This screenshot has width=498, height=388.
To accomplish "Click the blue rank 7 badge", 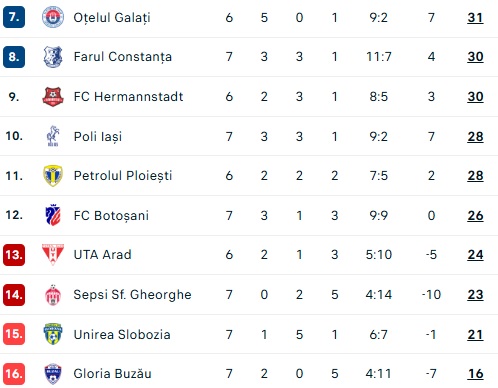I will pos(14,17).
